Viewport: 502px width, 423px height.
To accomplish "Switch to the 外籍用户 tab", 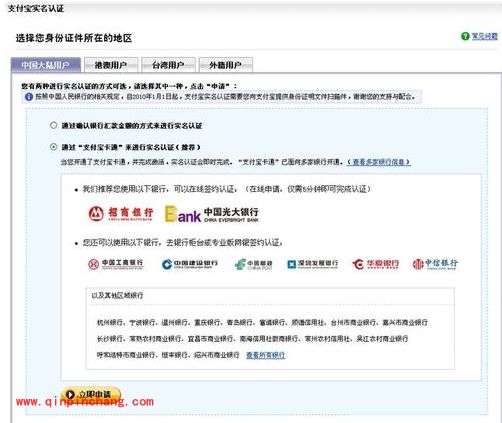I will coord(226,65).
